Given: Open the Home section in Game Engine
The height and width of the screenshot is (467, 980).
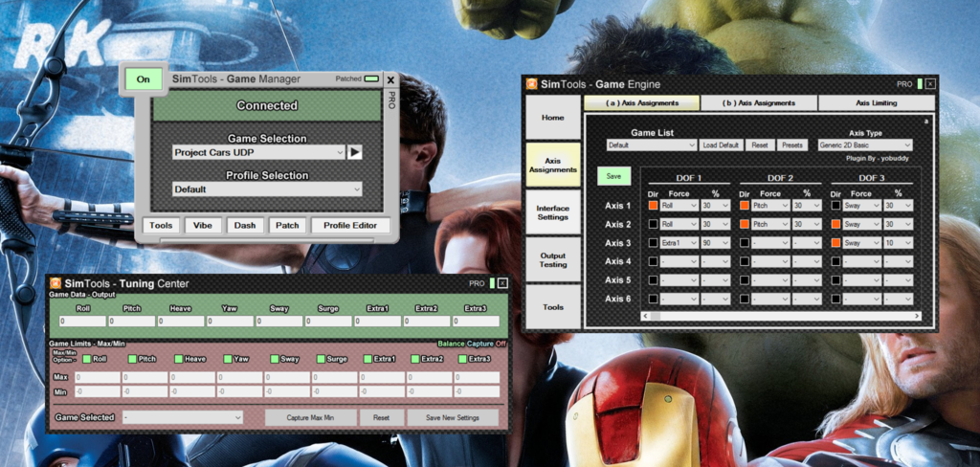Looking at the screenshot, I should point(553,118).
